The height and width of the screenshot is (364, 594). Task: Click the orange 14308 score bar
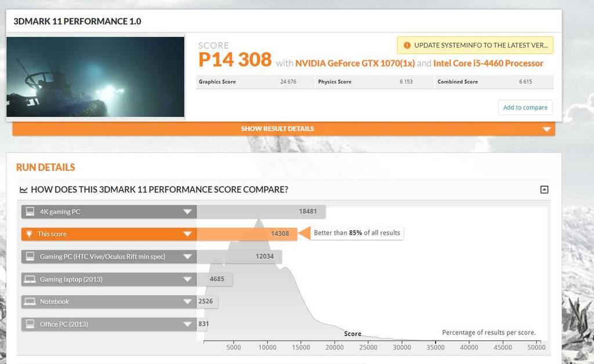(247, 234)
